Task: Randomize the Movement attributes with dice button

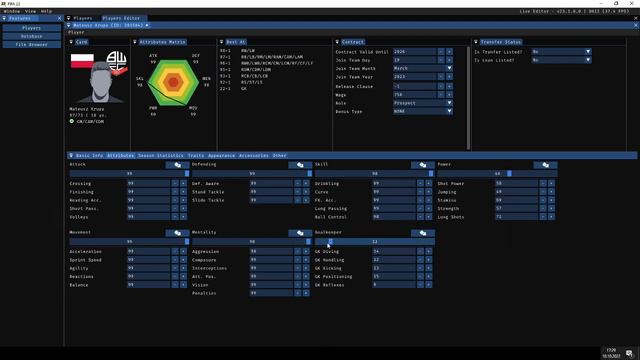Action: coord(178,233)
